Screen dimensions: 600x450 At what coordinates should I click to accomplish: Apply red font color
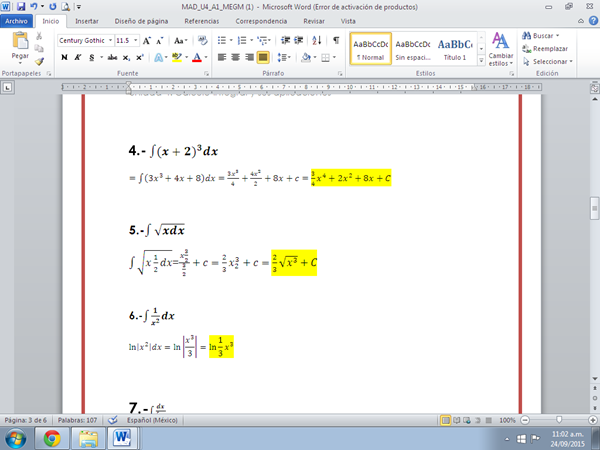click(197, 57)
